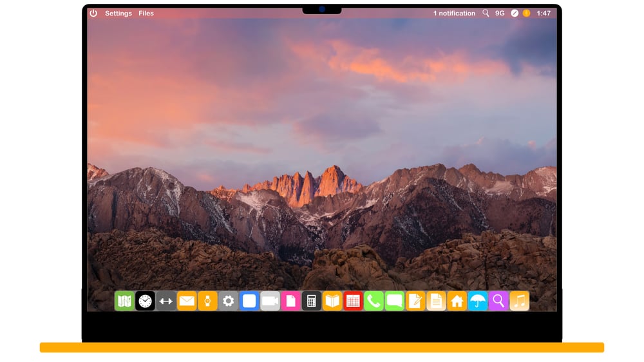Open the pink document app icon
Screen dimensions: 644x362
click(x=291, y=301)
